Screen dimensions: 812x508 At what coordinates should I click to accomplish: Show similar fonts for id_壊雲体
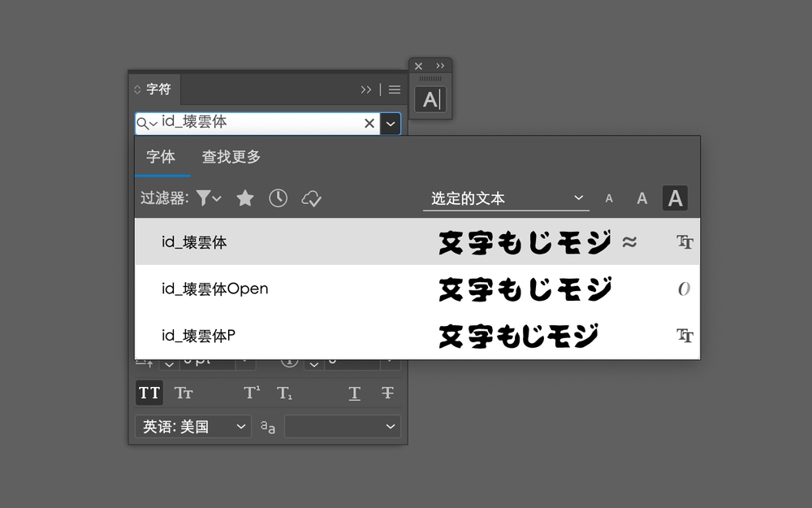(629, 241)
